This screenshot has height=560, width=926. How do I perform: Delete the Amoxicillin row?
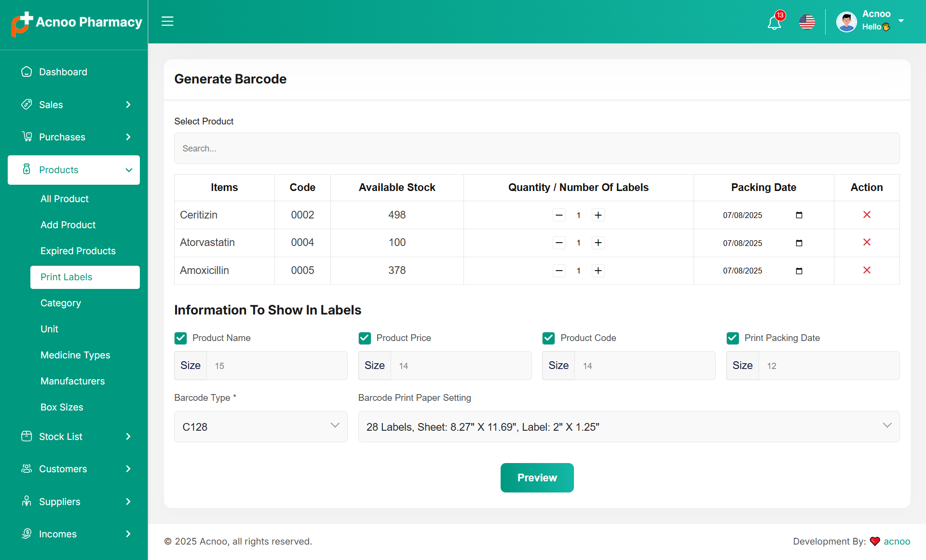[867, 270]
